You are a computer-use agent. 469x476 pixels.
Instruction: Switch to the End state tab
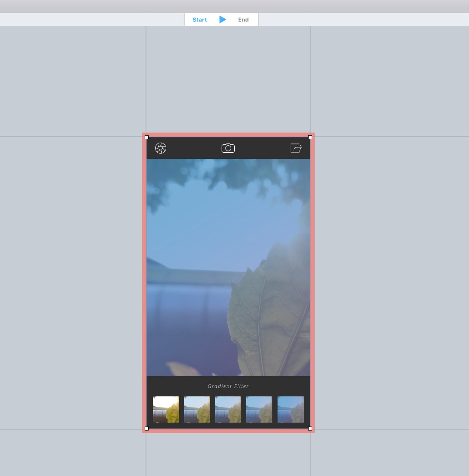[x=243, y=20]
